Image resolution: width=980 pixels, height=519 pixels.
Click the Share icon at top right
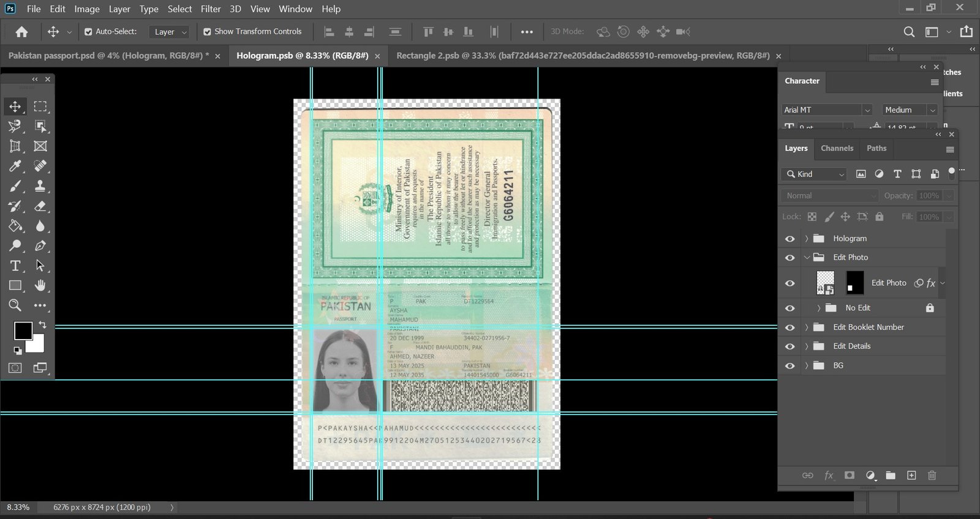click(967, 32)
